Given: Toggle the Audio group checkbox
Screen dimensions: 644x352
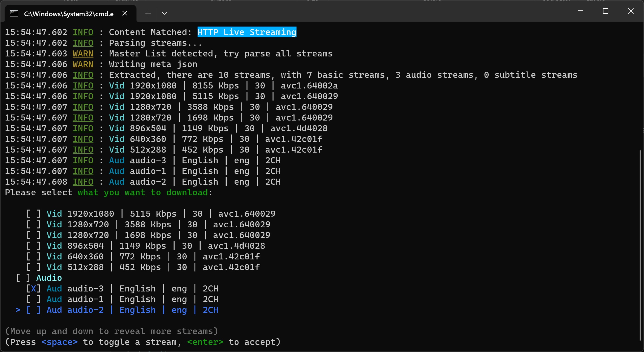Looking at the screenshot, I should coord(23,278).
